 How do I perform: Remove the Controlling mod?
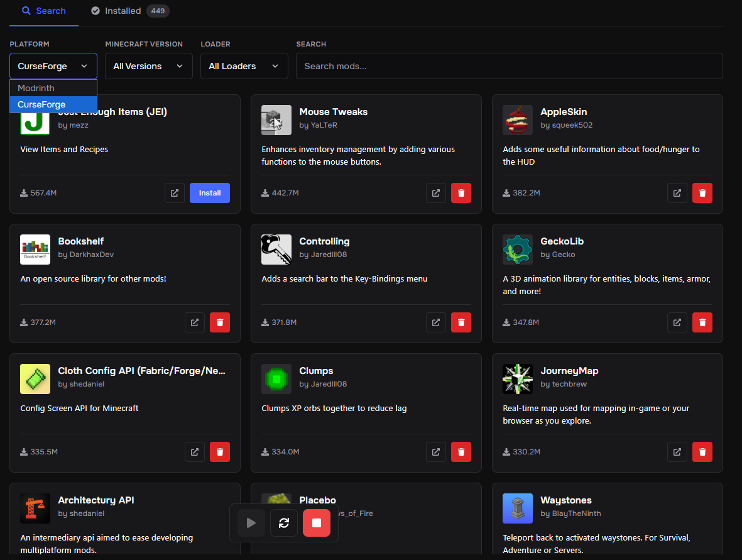[461, 322]
